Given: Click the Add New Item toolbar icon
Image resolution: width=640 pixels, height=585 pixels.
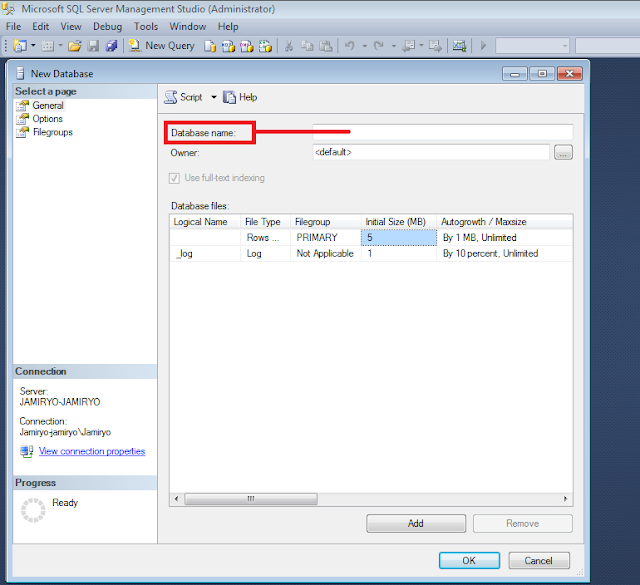Looking at the screenshot, I should pyautogui.click(x=47, y=46).
